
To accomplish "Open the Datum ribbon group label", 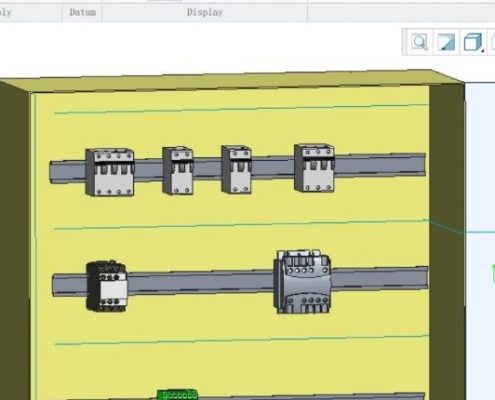I will (x=82, y=12).
